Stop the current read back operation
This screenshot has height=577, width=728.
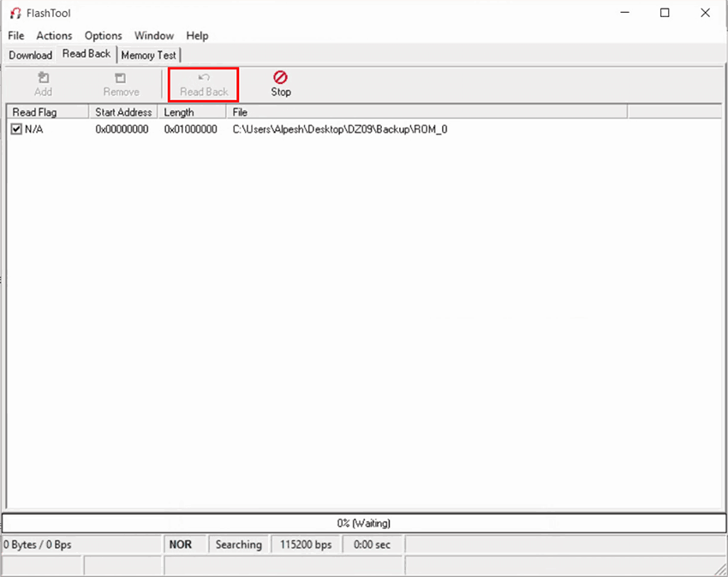280,84
